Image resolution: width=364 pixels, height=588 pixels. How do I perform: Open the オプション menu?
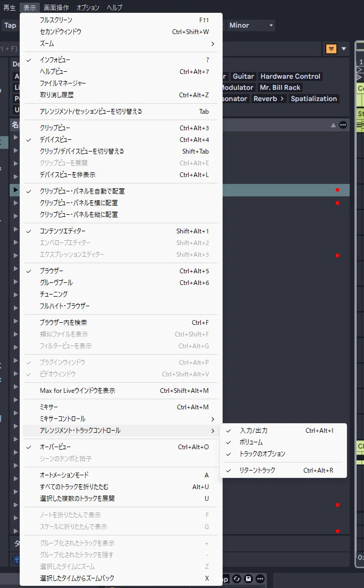tap(88, 7)
